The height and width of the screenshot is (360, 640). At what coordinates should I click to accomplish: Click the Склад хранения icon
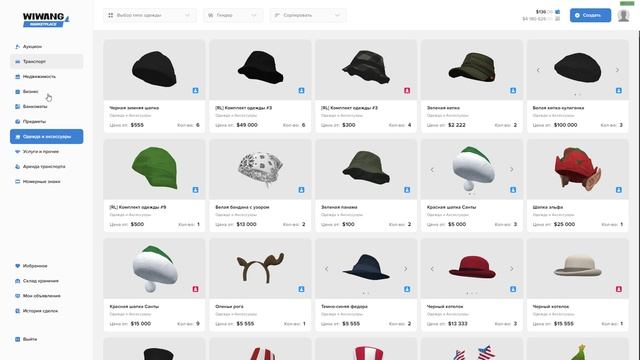click(18, 281)
